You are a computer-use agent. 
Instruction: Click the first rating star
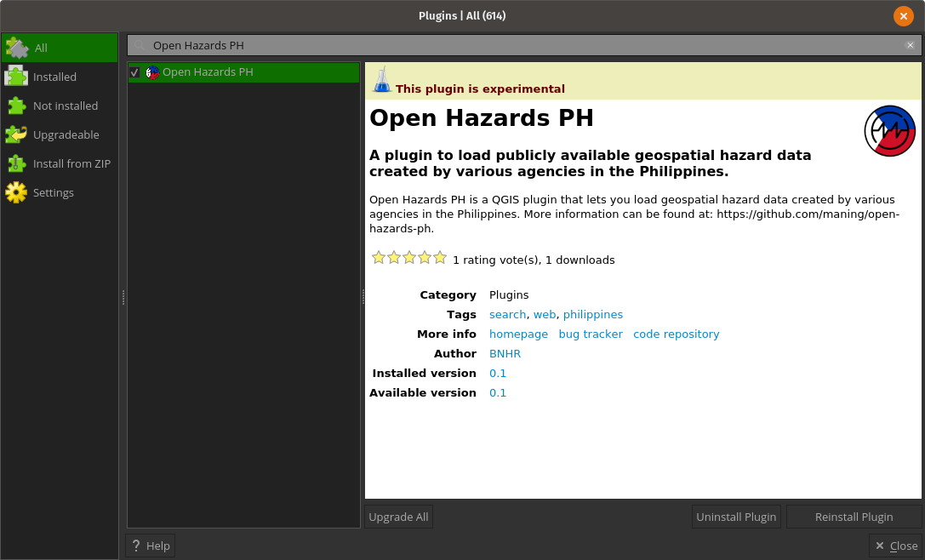coord(379,258)
